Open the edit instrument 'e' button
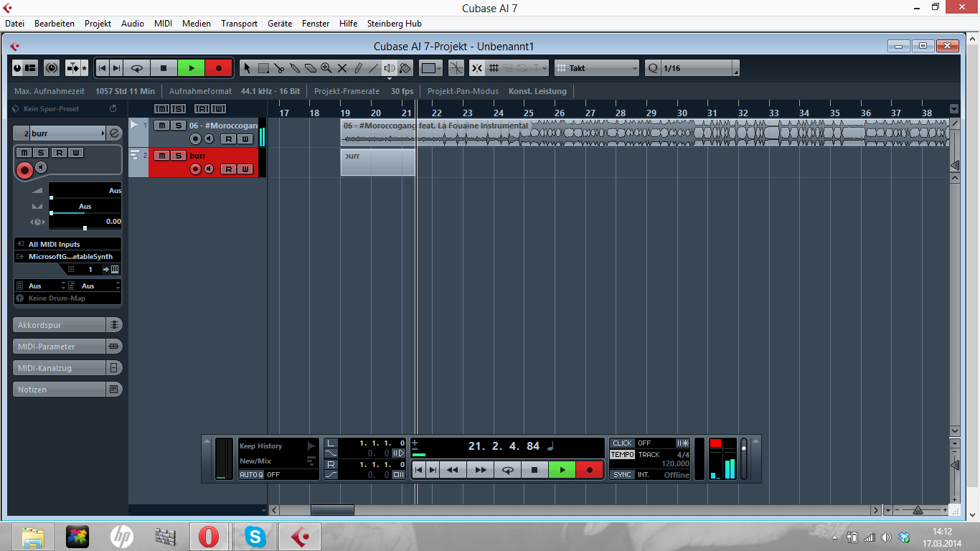 (114, 133)
